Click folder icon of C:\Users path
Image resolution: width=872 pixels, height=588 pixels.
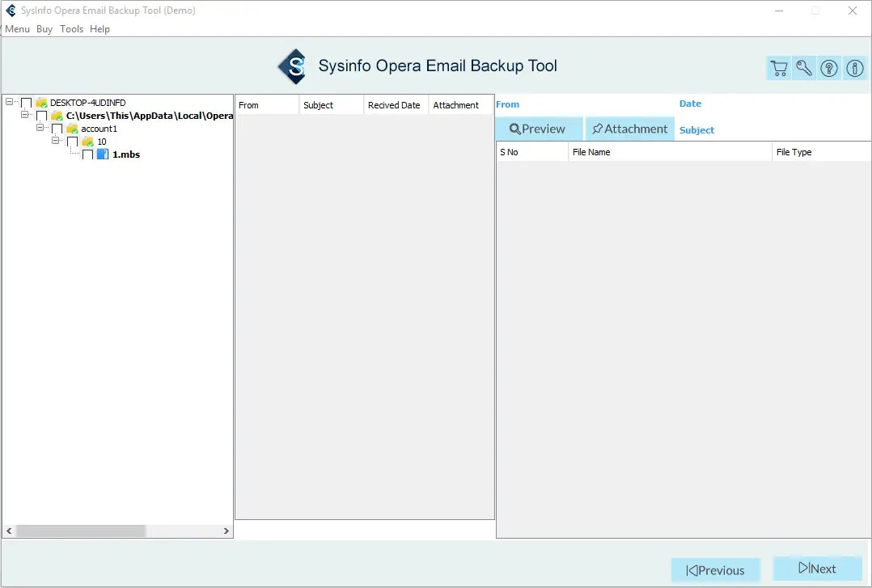pos(57,116)
